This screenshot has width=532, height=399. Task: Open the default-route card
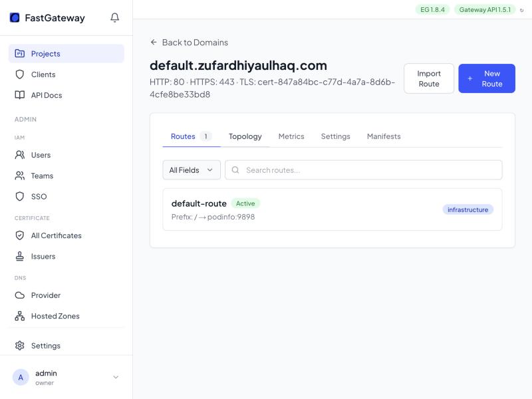(332, 209)
